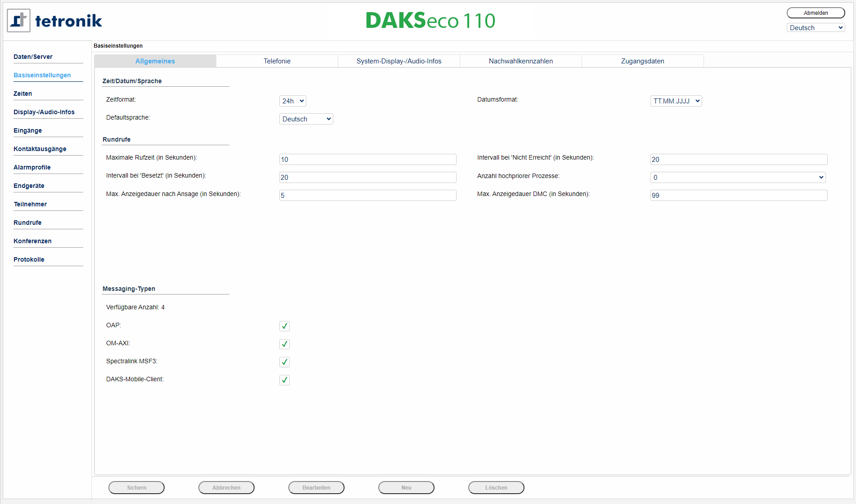Image resolution: width=856 pixels, height=504 pixels.
Task: Open Konferenzen in the sidebar
Action: coord(32,241)
